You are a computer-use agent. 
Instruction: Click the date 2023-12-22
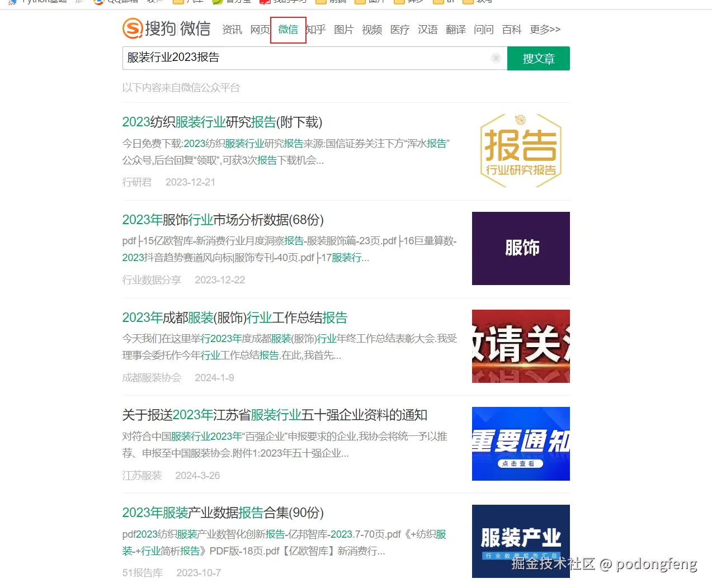coord(220,280)
